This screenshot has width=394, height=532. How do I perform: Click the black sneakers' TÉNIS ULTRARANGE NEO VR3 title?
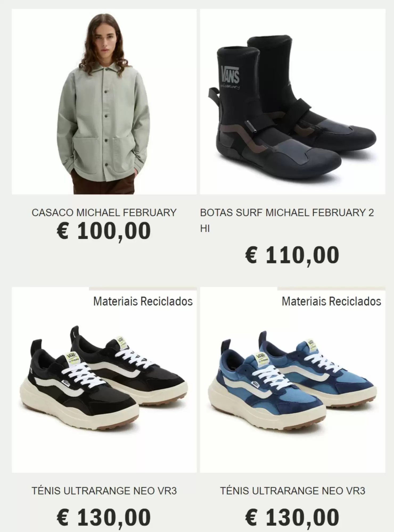pyautogui.click(x=104, y=491)
